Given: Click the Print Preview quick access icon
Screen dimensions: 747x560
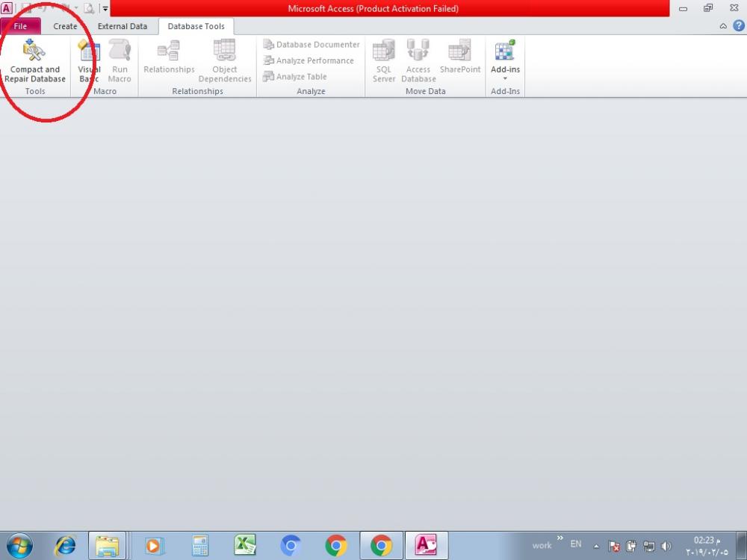Looking at the screenshot, I should (89, 8).
